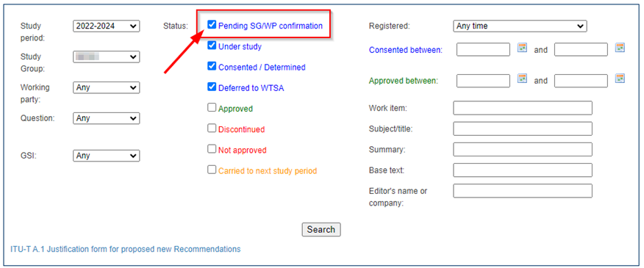Click the Work item text field
This screenshot has height=268, width=644.
point(523,108)
